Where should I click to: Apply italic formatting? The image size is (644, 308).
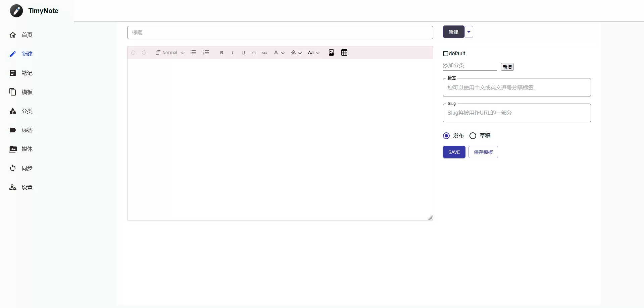232,53
